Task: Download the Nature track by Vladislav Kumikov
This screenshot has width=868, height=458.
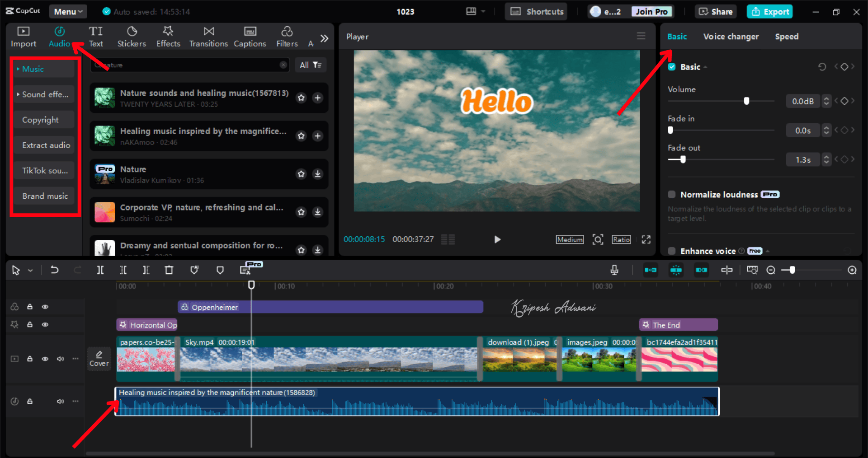Action: click(318, 174)
